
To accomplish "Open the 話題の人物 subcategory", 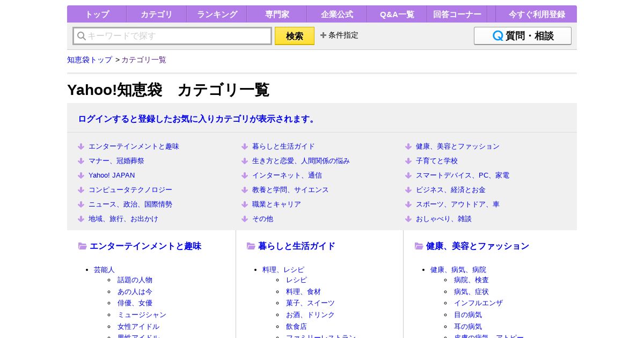I will [x=135, y=280].
